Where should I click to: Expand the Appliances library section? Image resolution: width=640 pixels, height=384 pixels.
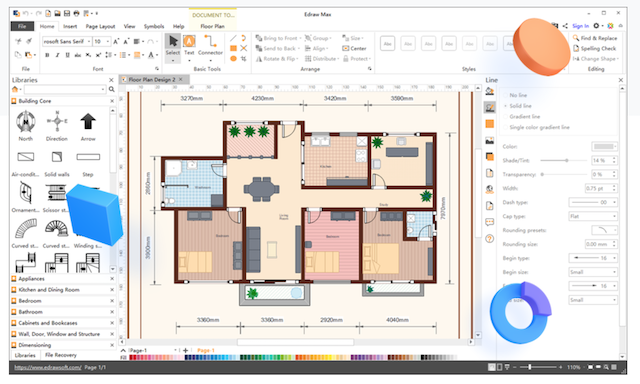tap(62, 279)
